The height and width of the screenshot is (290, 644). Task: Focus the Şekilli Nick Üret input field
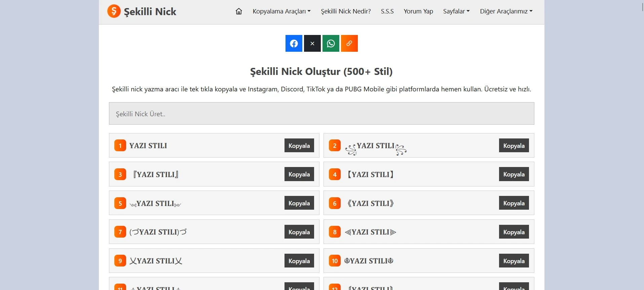coord(321,114)
